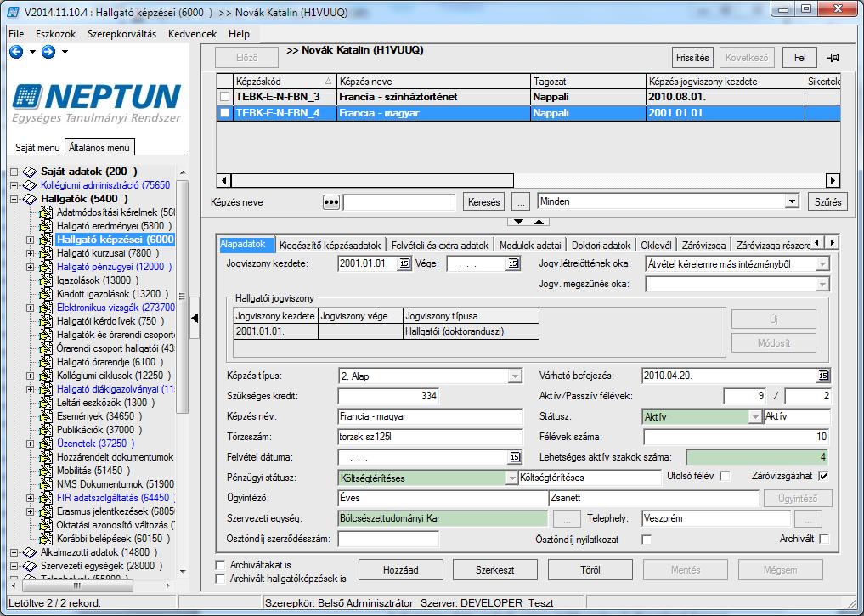The image size is (864, 616).
Task: Click the Alkalmazotti adatok book icon
Action: (30, 552)
